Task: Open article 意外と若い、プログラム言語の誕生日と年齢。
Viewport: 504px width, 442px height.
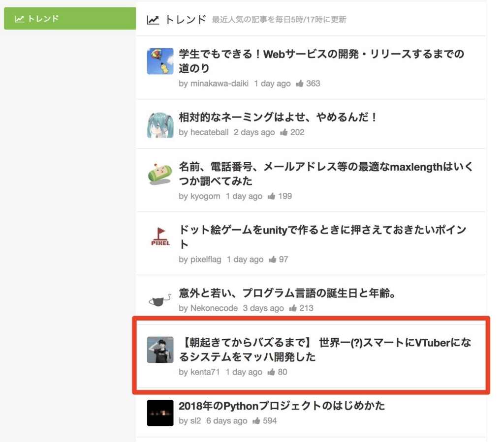Action: click(287, 293)
